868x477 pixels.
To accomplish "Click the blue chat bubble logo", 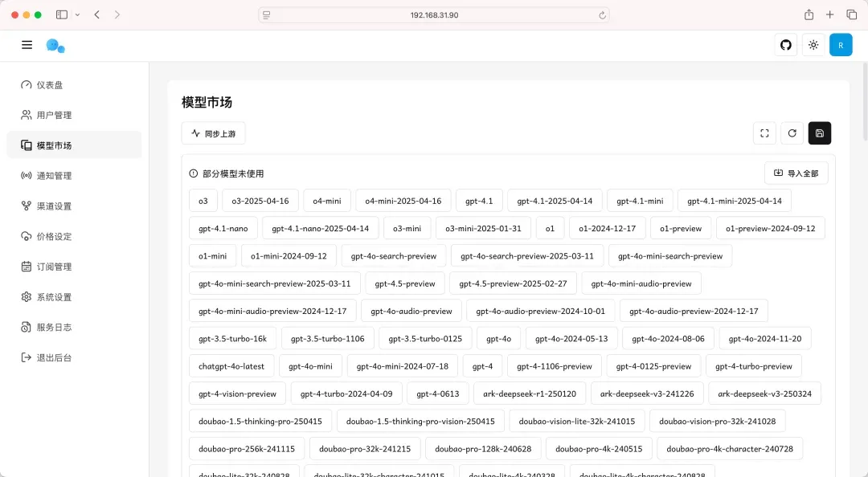I will [x=55, y=46].
